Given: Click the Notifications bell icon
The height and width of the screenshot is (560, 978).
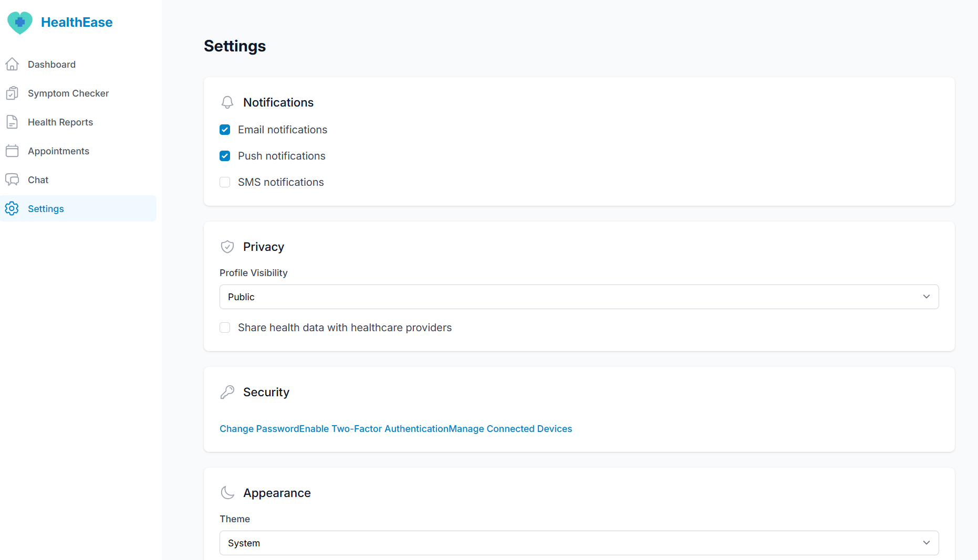Looking at the screenshot, I should pyautogui.click(x=227, y=102).
